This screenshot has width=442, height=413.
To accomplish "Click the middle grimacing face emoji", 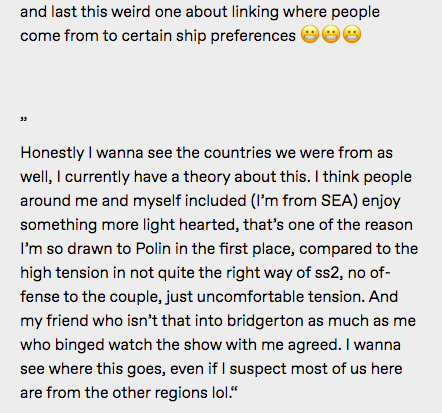I will (331, 35).
